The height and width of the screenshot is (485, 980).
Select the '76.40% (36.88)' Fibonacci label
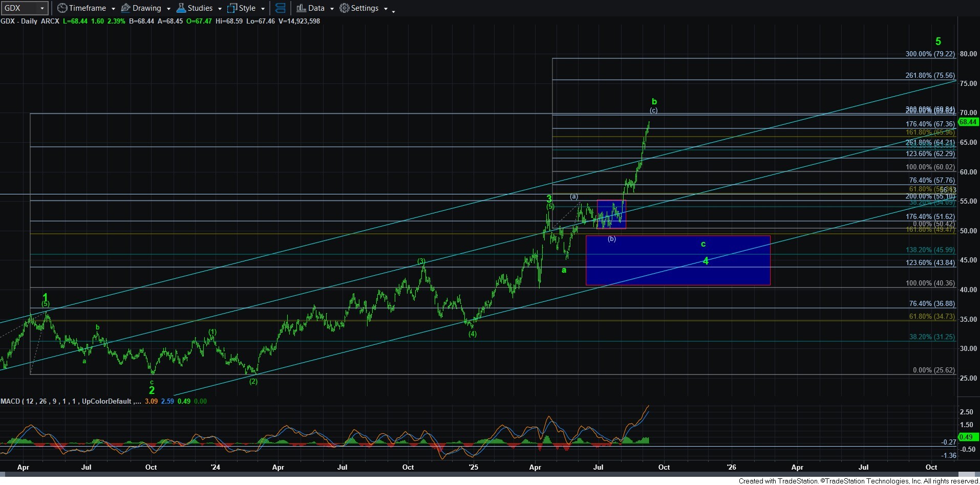(x=932, y=303)
